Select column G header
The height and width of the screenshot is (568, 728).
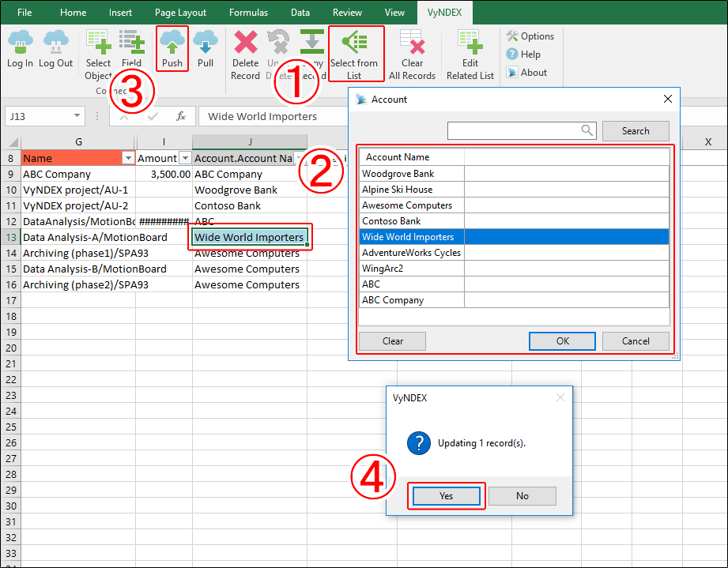pos(78,142)
